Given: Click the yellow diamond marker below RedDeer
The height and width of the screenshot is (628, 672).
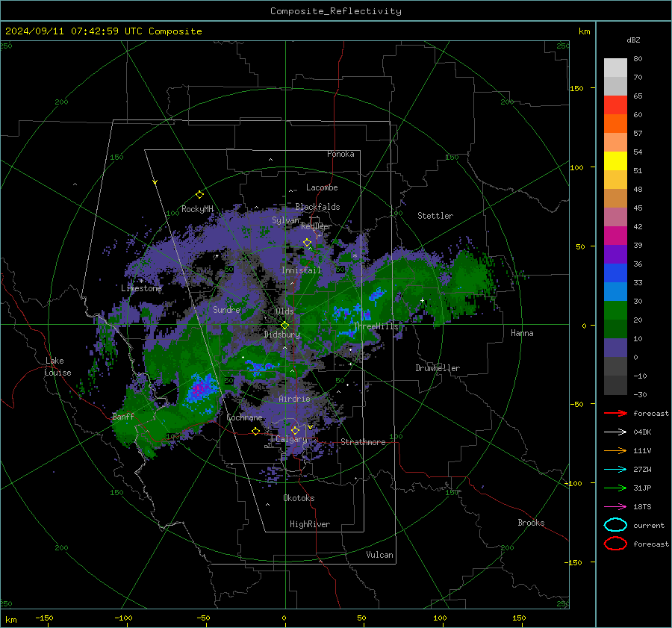Looking at the screenshot, I should [x=307, y=243].
